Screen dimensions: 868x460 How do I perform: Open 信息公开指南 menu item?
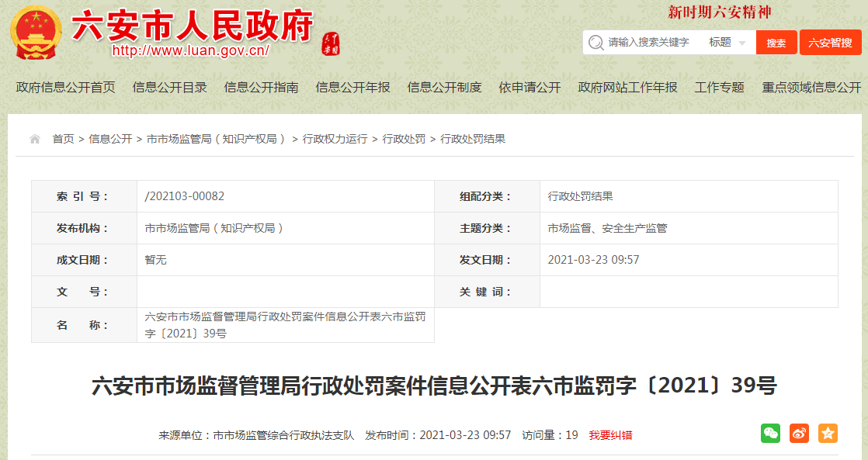point(262,88)
